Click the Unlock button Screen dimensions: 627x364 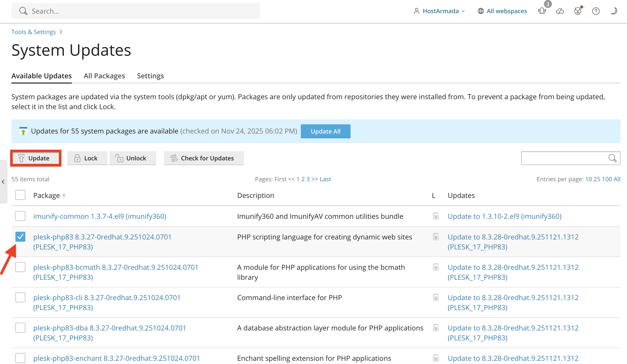(x=133, y=158)
